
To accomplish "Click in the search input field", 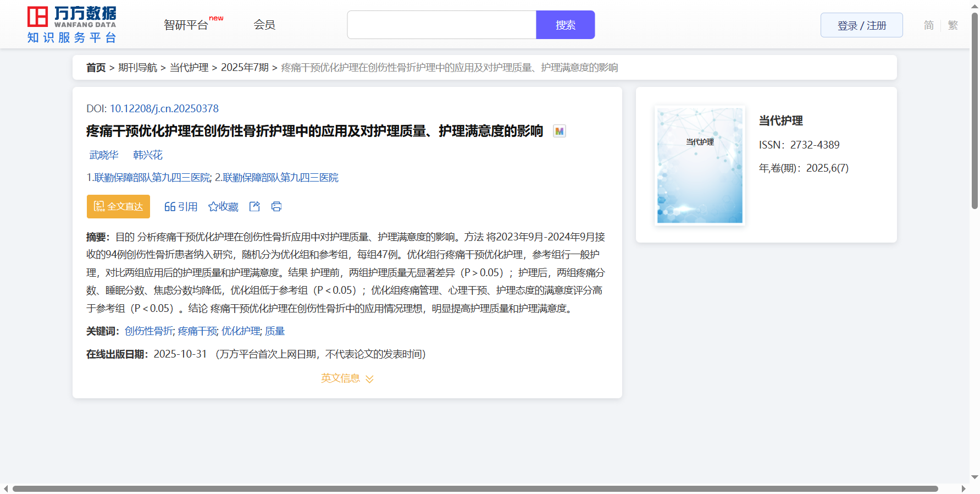I will (x=441, y=25).
